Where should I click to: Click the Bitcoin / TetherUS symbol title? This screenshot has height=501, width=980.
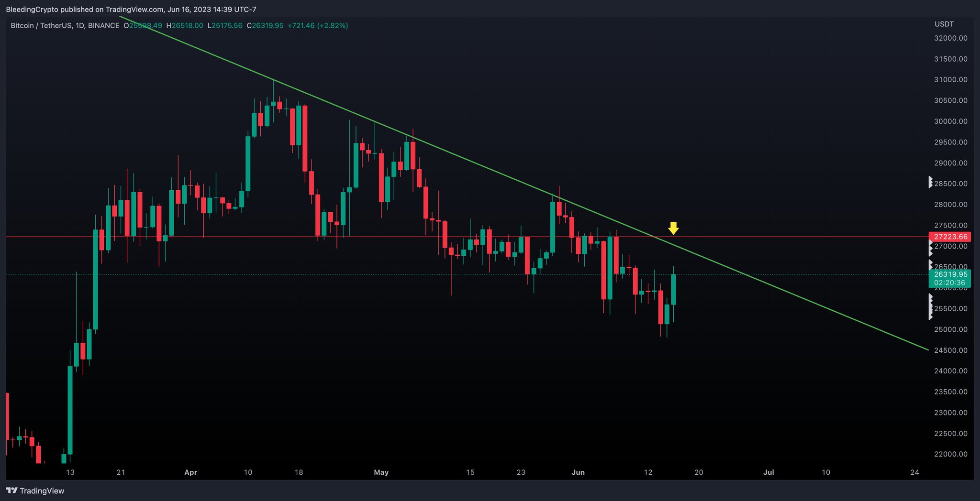click(x=41, y=25)
